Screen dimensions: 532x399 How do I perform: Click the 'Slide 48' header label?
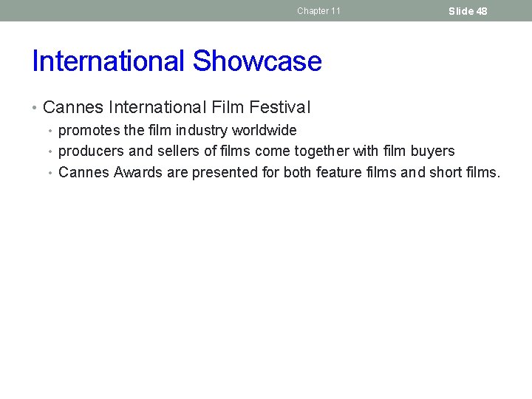click(x=468, y=11)
